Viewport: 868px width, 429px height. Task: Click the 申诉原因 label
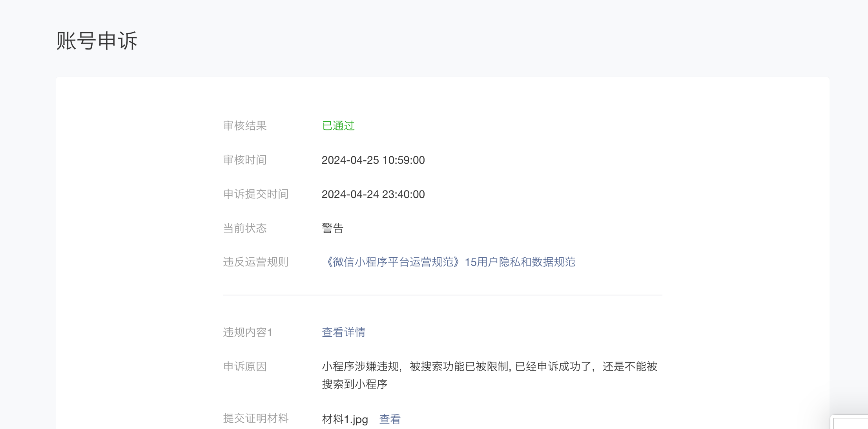[245, 367]
